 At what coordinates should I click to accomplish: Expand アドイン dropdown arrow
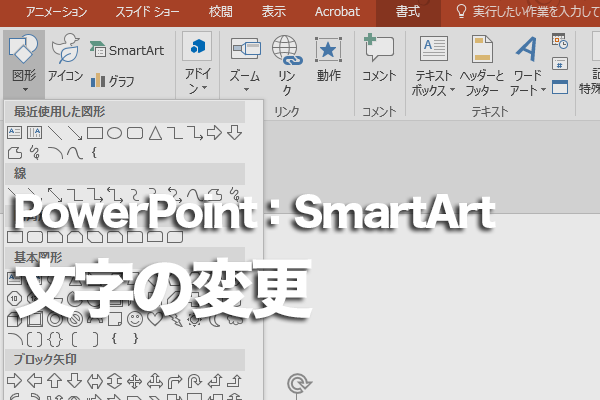click(x=205, y=88)
